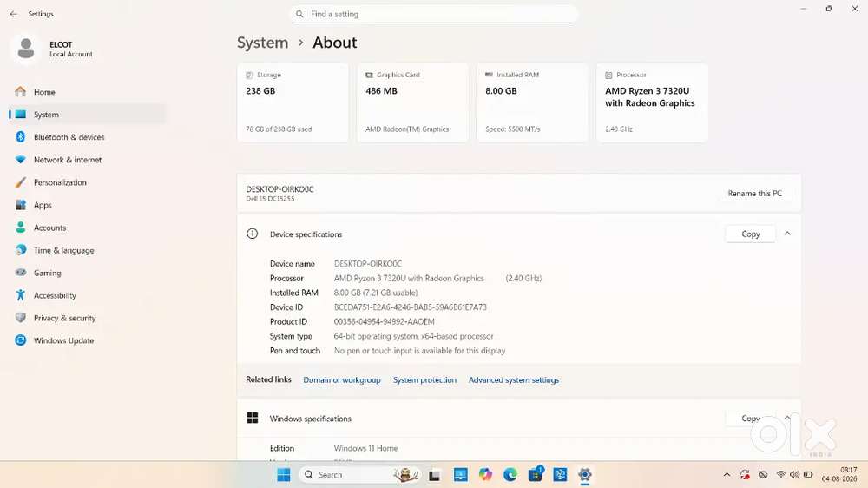Image resolution: width=868 pixels, height=488 pixels.
Task: Click the Windows Start button on taskbar
Action: pos(284,475)
